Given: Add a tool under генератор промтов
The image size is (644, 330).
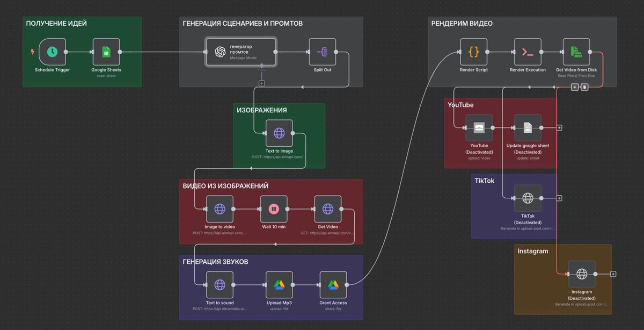Looking at the screenshot, I should (261, 83).
